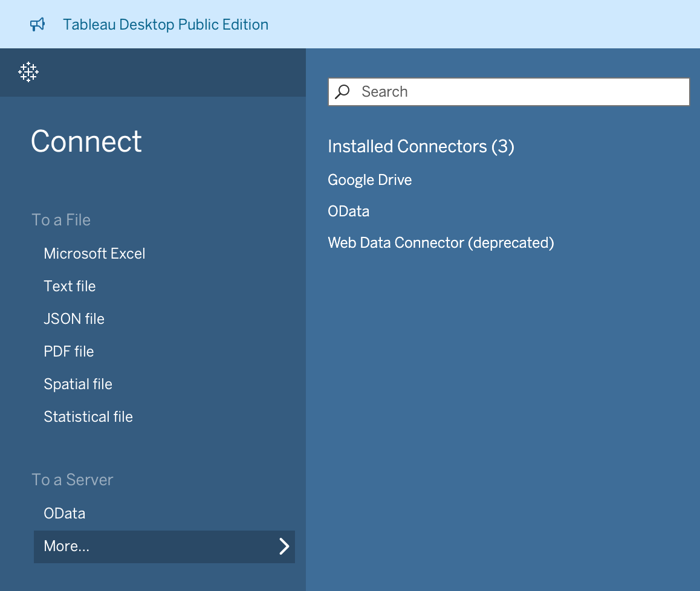Click the megaphone announcement icon
The height and width of the screenshot is (591, 700).
[x=37, y=24]
